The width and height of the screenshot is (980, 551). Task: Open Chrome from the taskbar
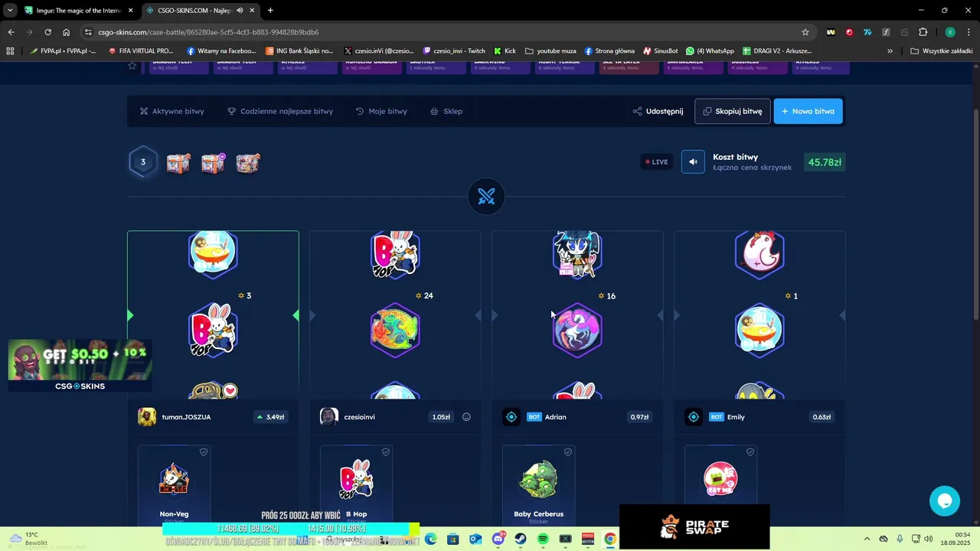point(609,539)
